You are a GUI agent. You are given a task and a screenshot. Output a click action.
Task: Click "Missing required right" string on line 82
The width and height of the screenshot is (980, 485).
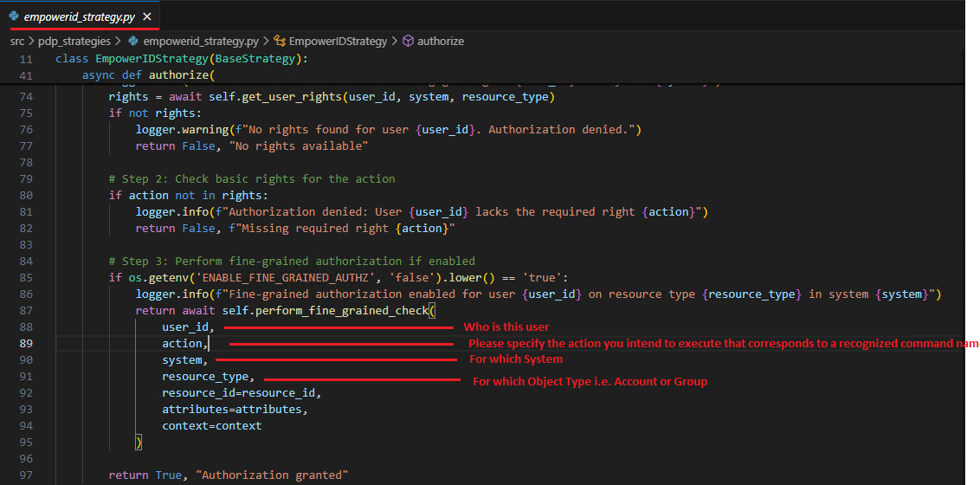(x=342, y=228)
